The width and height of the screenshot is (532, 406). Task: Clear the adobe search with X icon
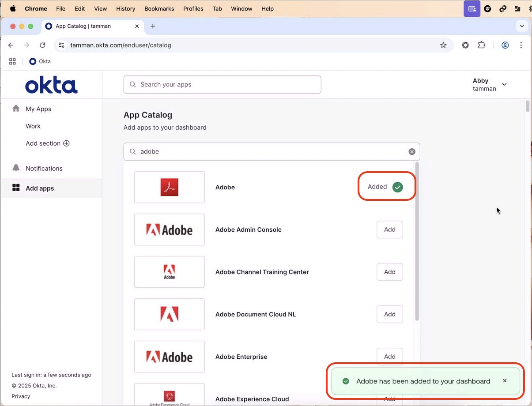(412, 151)
